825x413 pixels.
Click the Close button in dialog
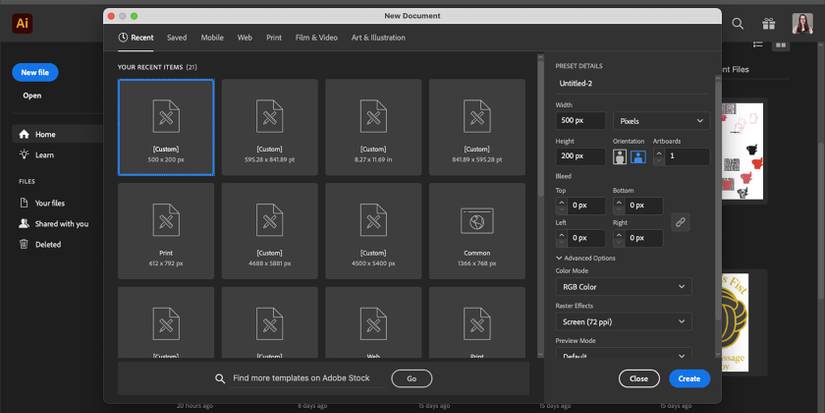639,379
